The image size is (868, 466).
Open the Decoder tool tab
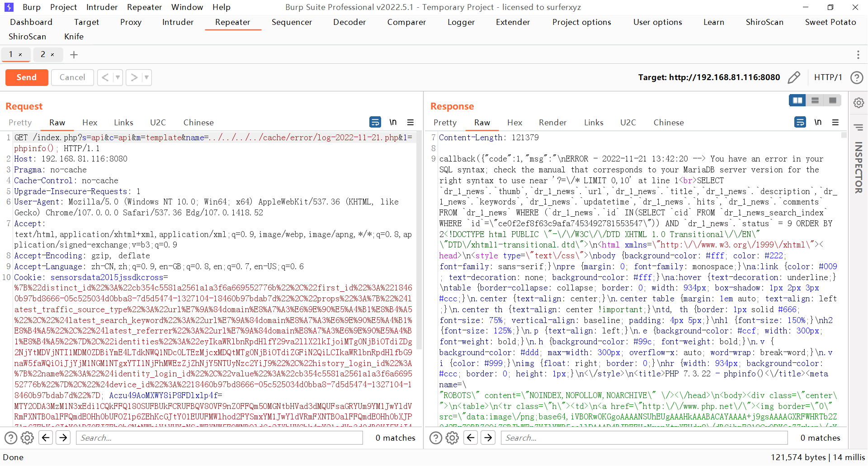tap(349, 22)
